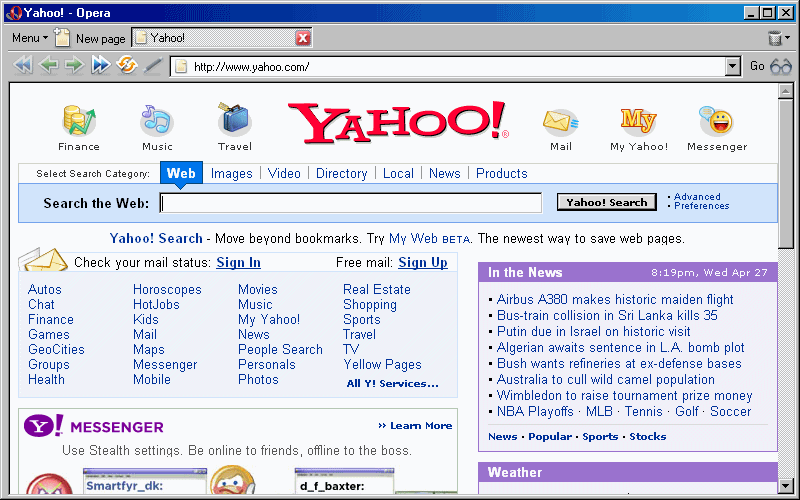Open the People Search link
This screenshot has height=500, width=800.
coord(280,349)
